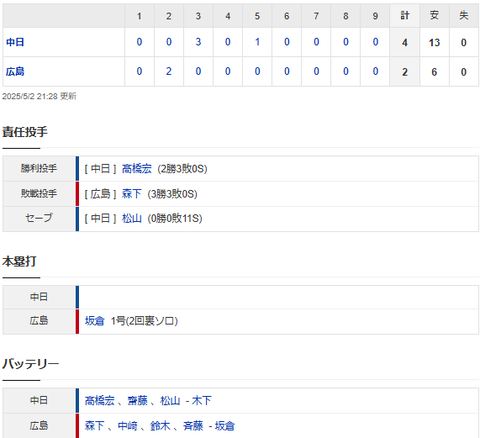Viewport: 480px width, 438px height.
Task: Click 中﨑 in the 広島 battery row
Action: 127,426
